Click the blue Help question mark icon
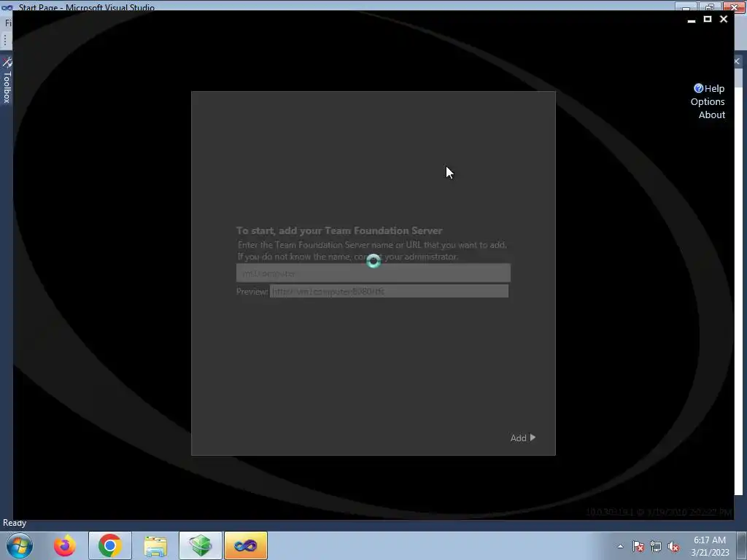 pyautogui.click(x=698, y=88)
